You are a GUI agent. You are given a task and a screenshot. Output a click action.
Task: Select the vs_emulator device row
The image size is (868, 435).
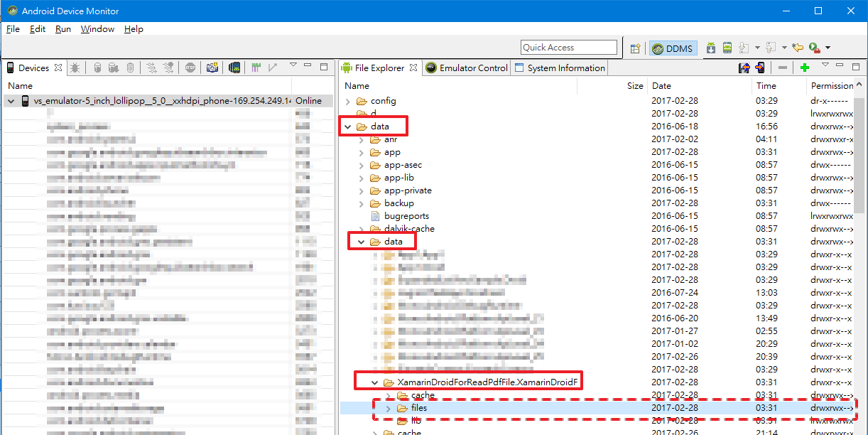click(x=168, y=101)
